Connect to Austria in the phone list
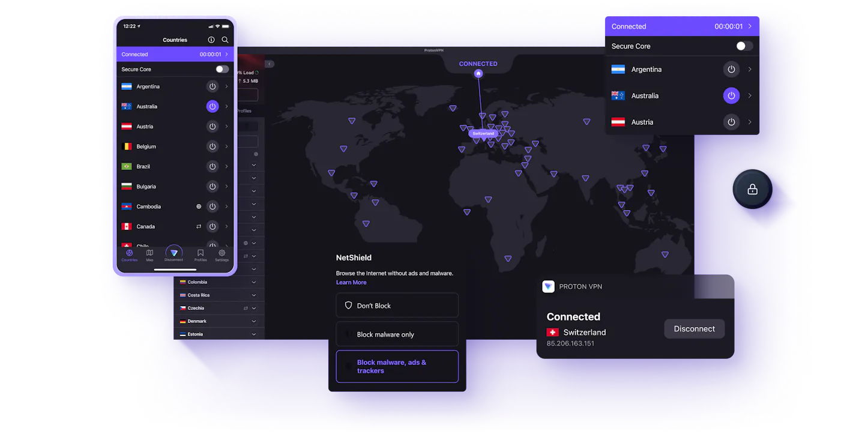The image size is (868, 434). (x=212, y=127)
